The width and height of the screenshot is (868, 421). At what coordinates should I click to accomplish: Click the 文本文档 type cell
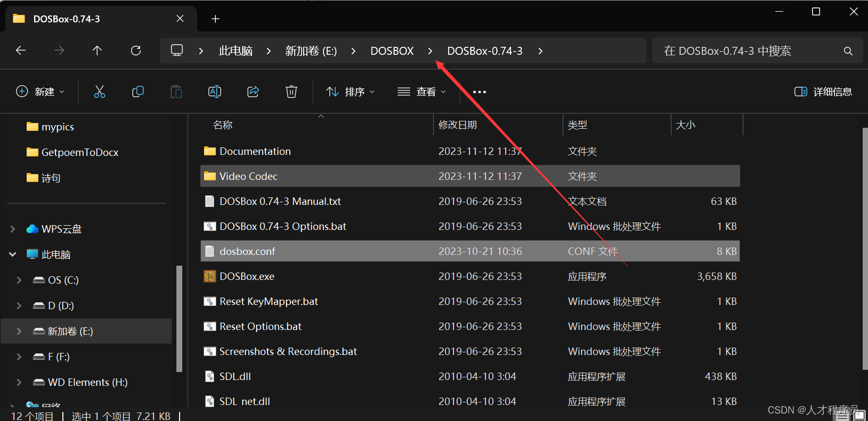(x=587, y=201)
